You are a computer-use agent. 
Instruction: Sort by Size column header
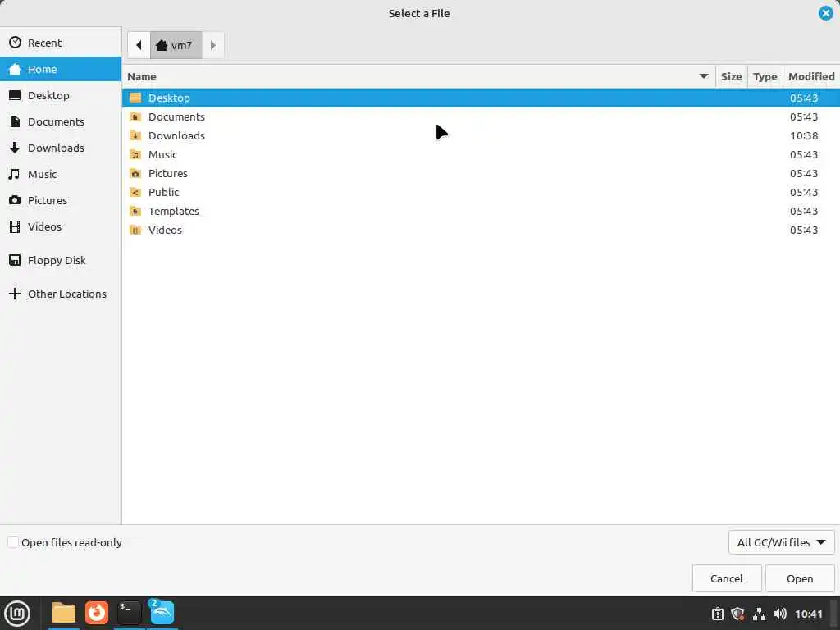(x=731, y=76)
